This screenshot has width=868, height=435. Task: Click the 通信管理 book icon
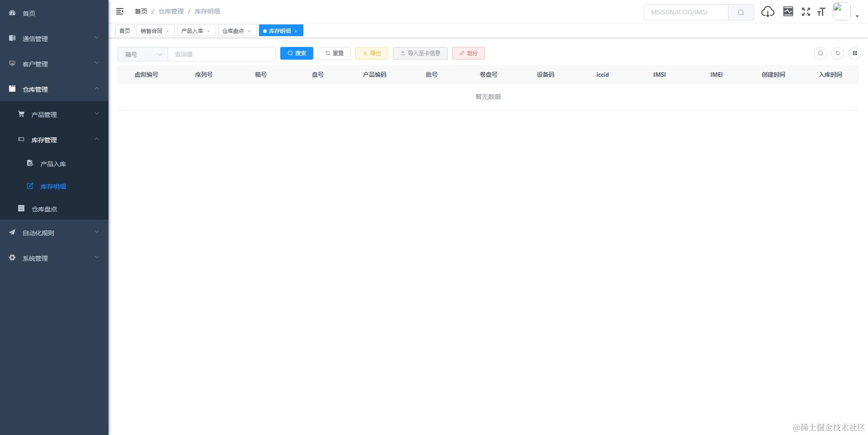pos(12,38)
